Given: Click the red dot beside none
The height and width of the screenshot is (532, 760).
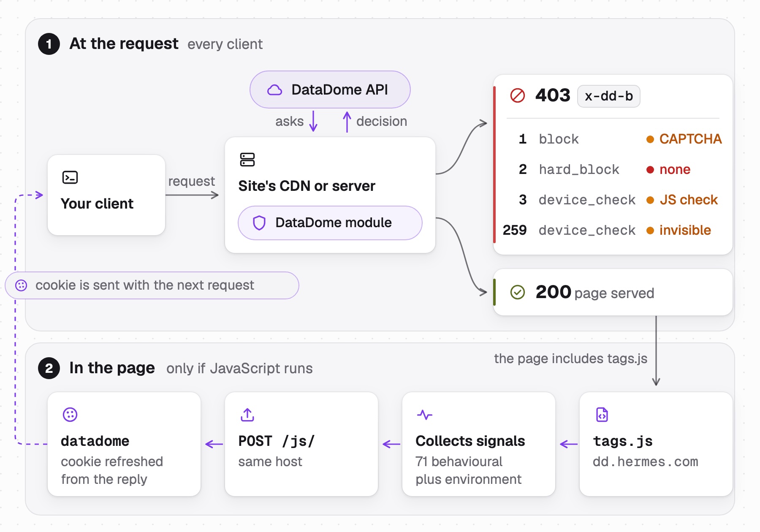Looking at the screenshot, I should coord(650,170).
